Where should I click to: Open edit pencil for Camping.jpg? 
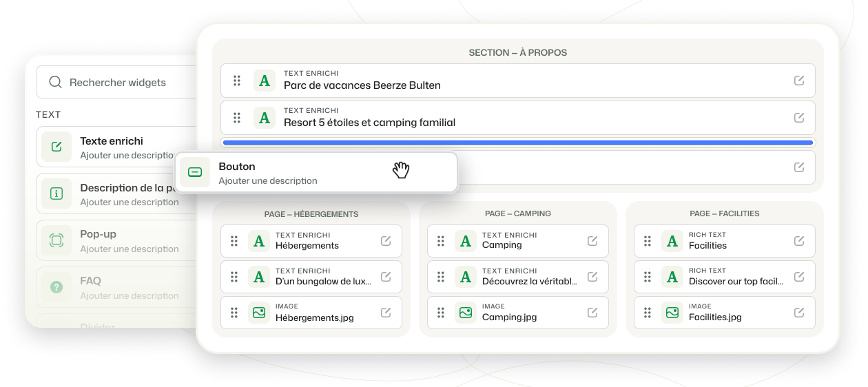[x=592, y=313]
